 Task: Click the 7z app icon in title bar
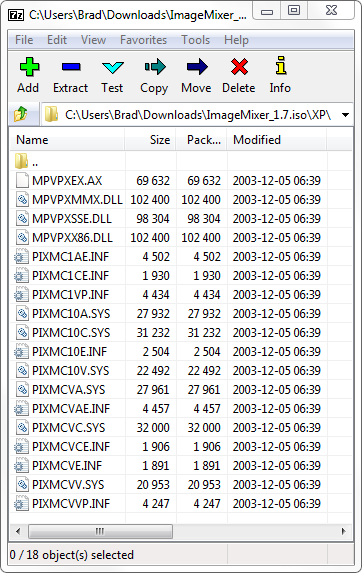click(16, 15)
